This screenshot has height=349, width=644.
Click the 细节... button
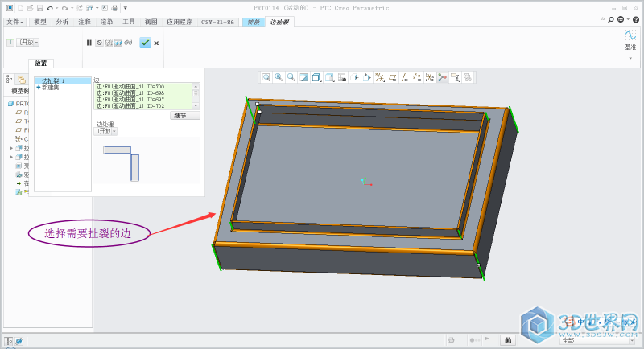point(185,116)
